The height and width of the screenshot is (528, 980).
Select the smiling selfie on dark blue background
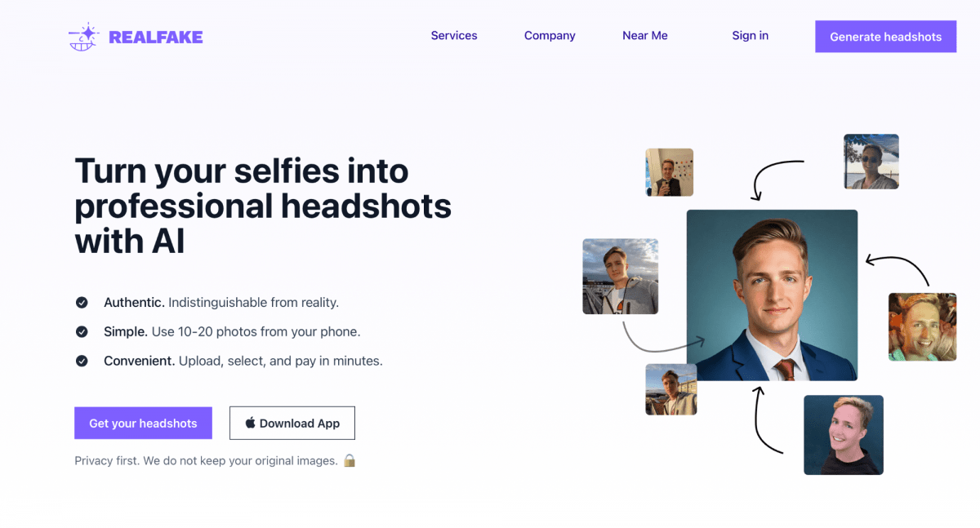(x=844, y=435)
